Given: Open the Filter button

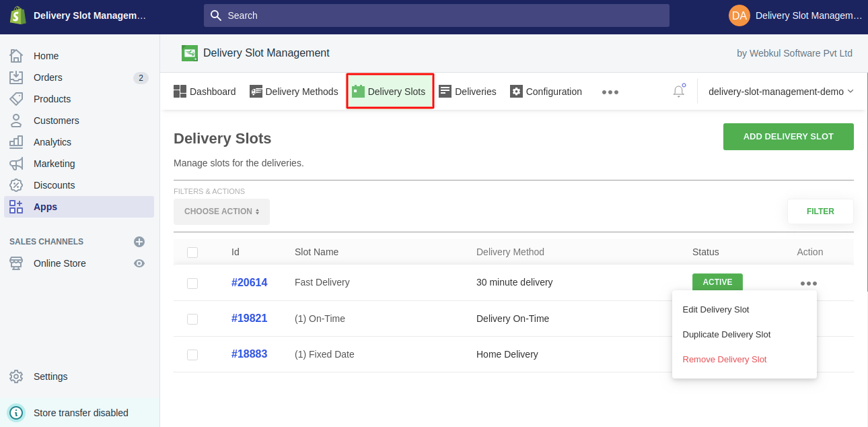Looking at the screenshot, I should pyautogui.click(x=820, y=211).
